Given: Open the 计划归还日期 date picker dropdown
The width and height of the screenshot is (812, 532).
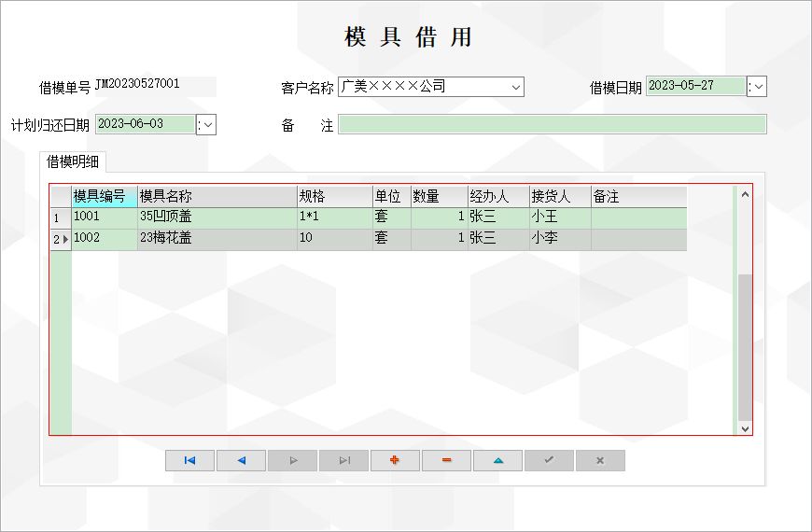Looking at the screenshot, I should tap(209, 125).
